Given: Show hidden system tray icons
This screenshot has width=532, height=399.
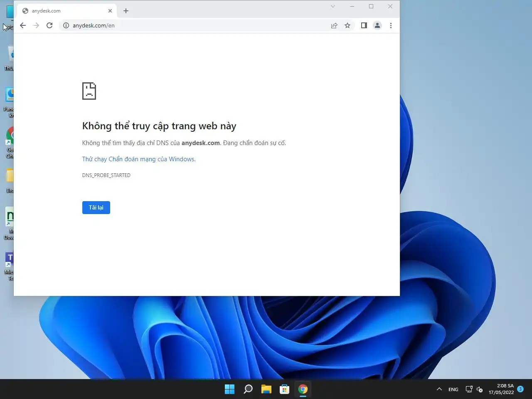Looking at the screenshot, I should pyautogui.click(x=439, y=389).
